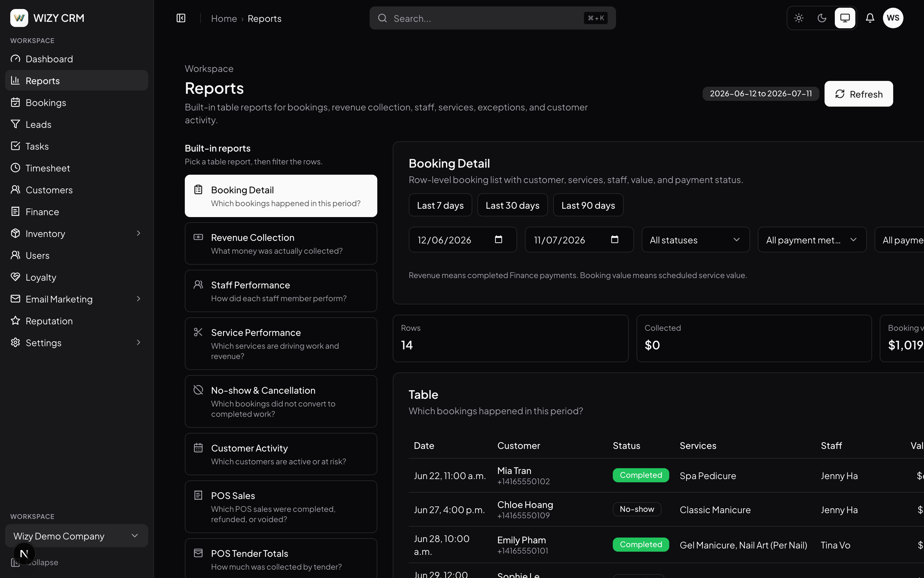This screenshot has width=924, height=578.
Task: Select the Revenue Collection report
Action: click(281, 243)
